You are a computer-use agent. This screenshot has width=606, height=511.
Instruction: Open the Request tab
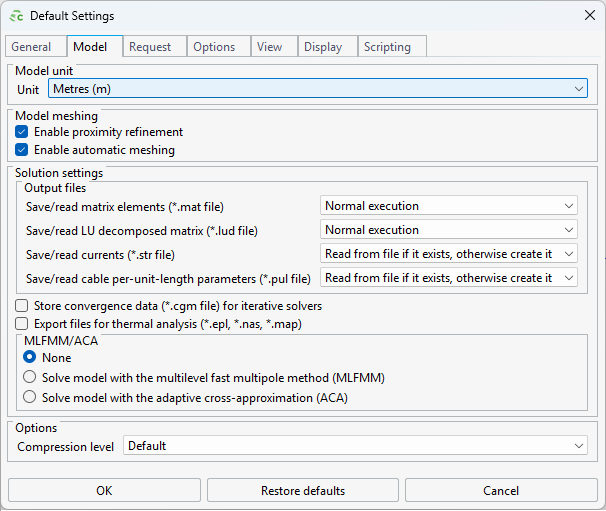click(150, 47)
